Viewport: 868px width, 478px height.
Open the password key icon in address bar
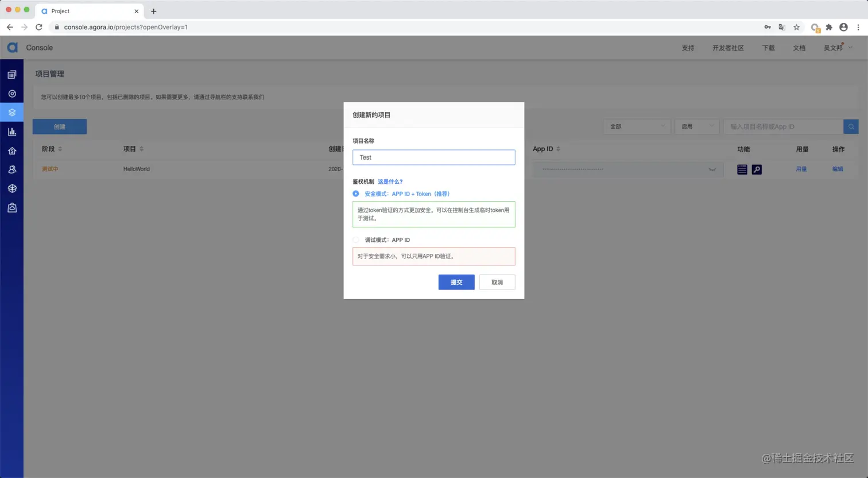[x=768, y=27]
